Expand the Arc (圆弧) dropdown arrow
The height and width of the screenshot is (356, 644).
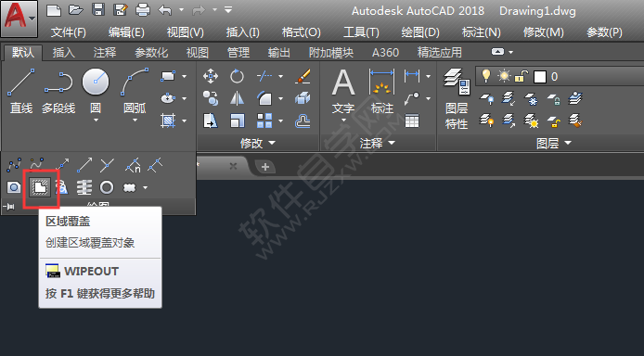point(135,121)
